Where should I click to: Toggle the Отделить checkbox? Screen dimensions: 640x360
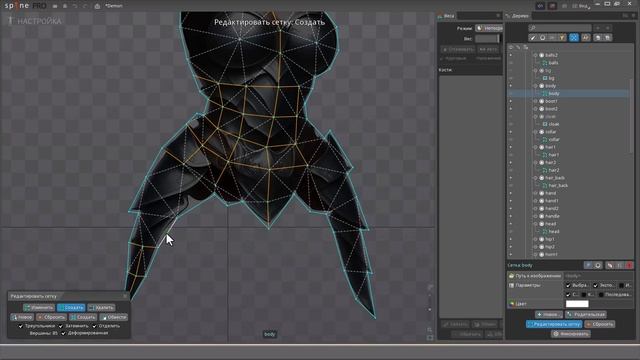(x=94, y=326)
